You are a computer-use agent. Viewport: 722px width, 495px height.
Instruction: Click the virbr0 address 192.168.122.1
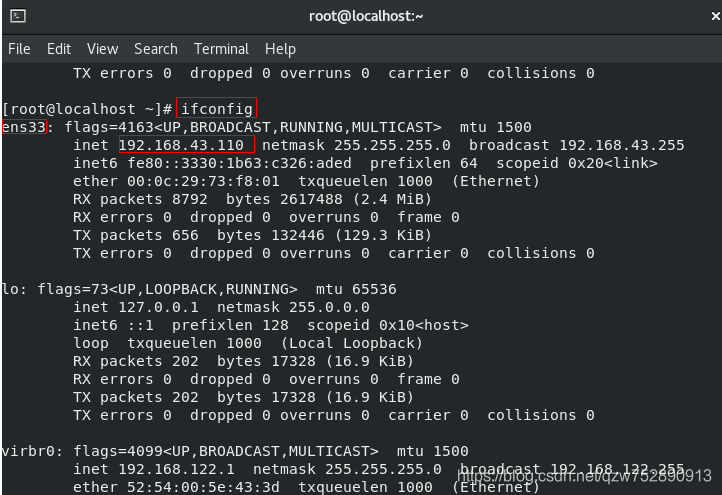(176, 469)
